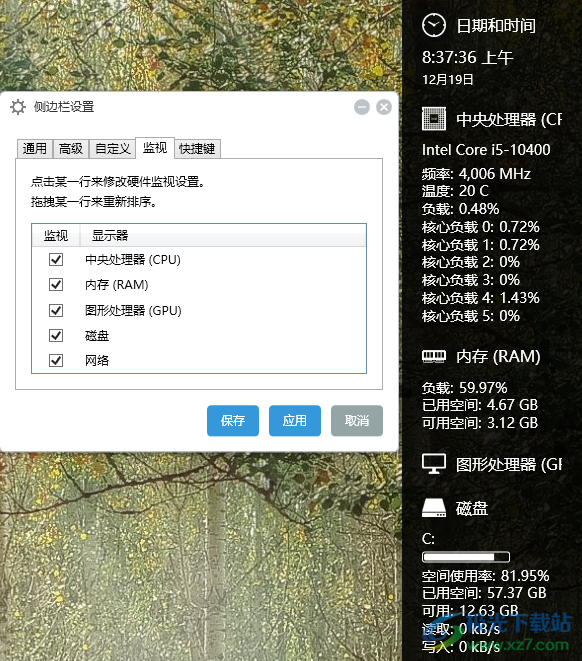
Task: Open the 快捷键 tab
Action: point(197,149)
